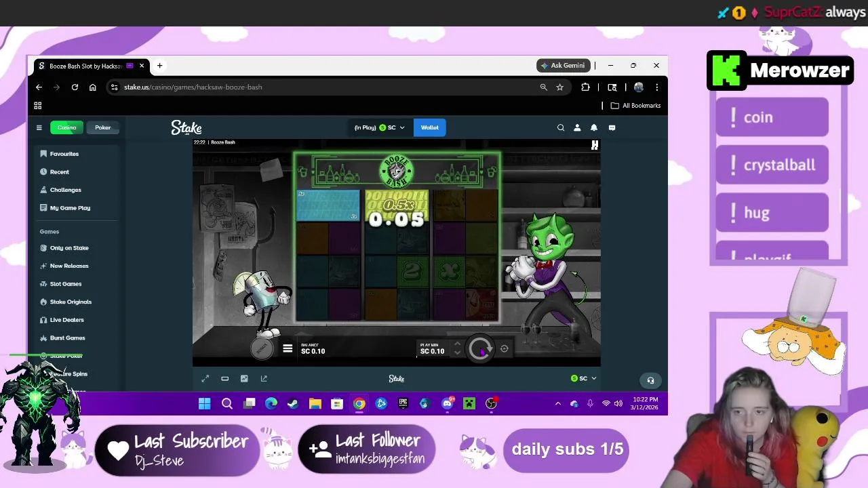868x488 pixels.
Task: Select the Casino tab
Action: [66, 127]
